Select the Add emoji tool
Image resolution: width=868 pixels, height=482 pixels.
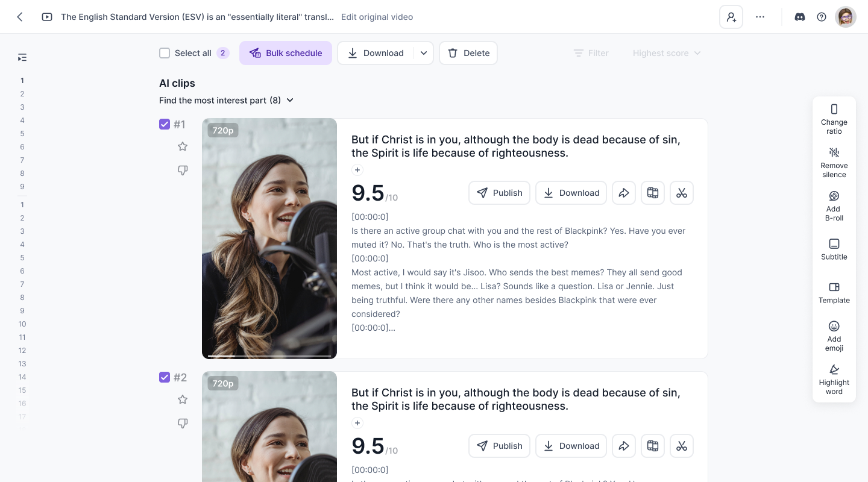[x=834, y=336]
